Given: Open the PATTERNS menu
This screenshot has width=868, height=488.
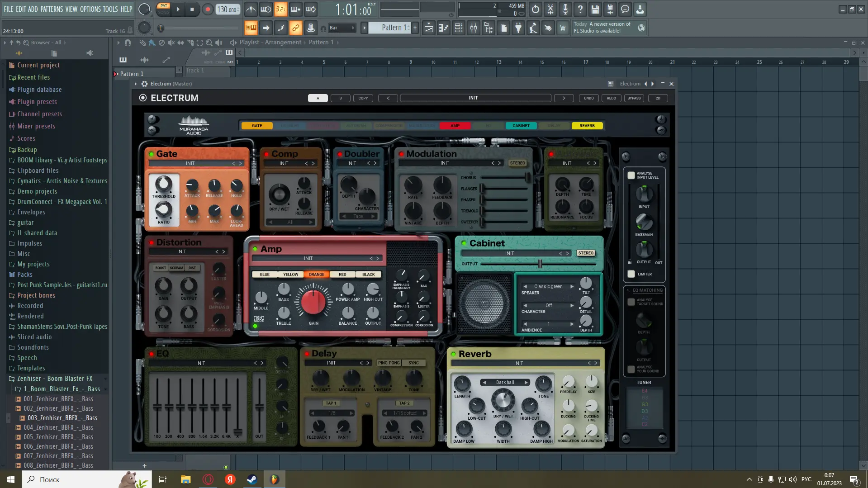Looking at the screenshot, I should (52, 9).
